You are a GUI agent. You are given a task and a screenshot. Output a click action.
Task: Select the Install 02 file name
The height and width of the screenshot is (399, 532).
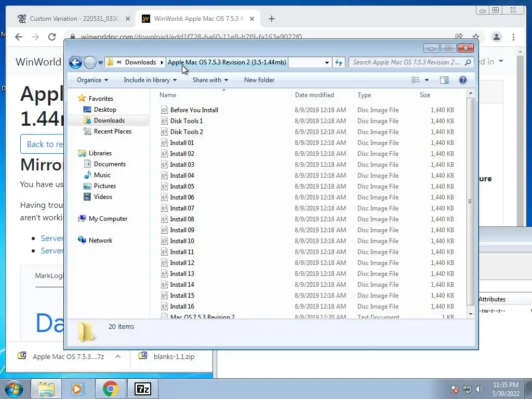click(x=182, y=154)
